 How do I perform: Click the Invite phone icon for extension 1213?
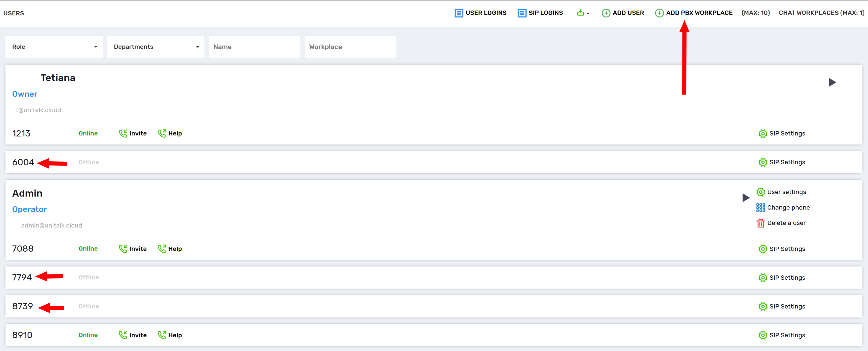[123, 133]
